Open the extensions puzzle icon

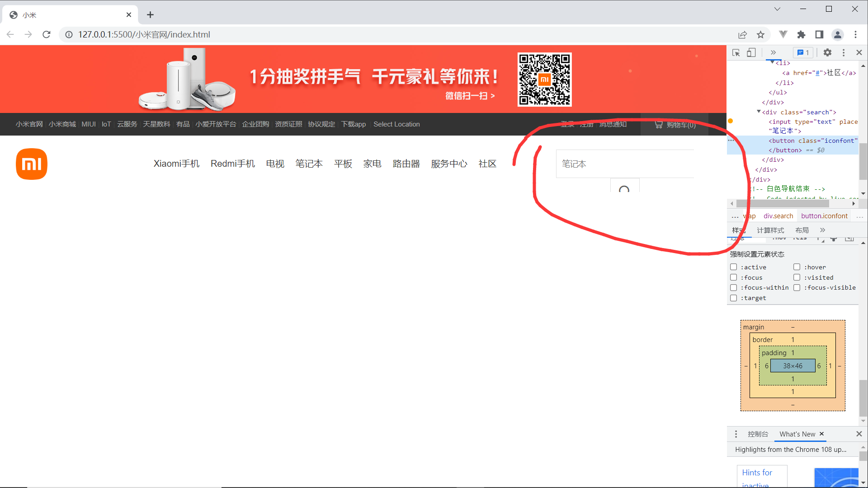pos(801,35)
